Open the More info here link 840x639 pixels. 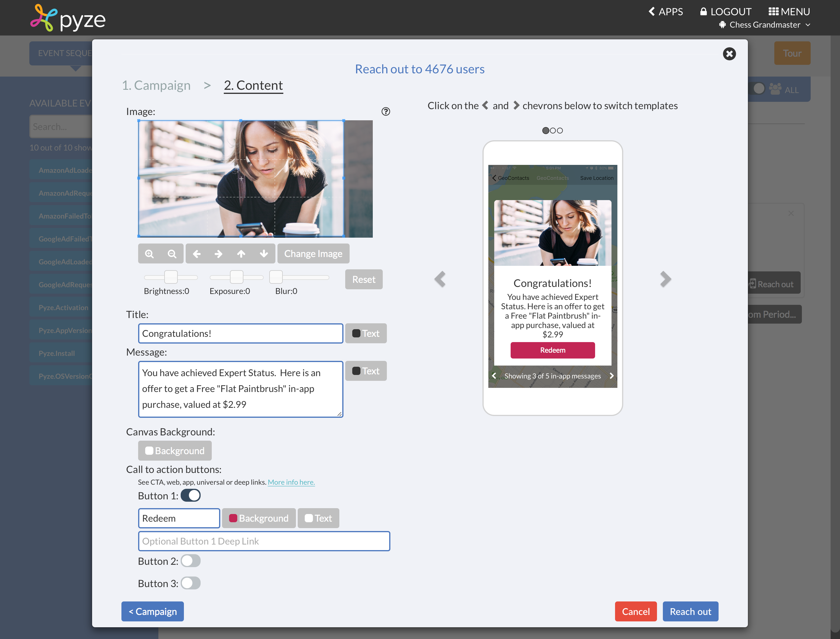[291, 482]
